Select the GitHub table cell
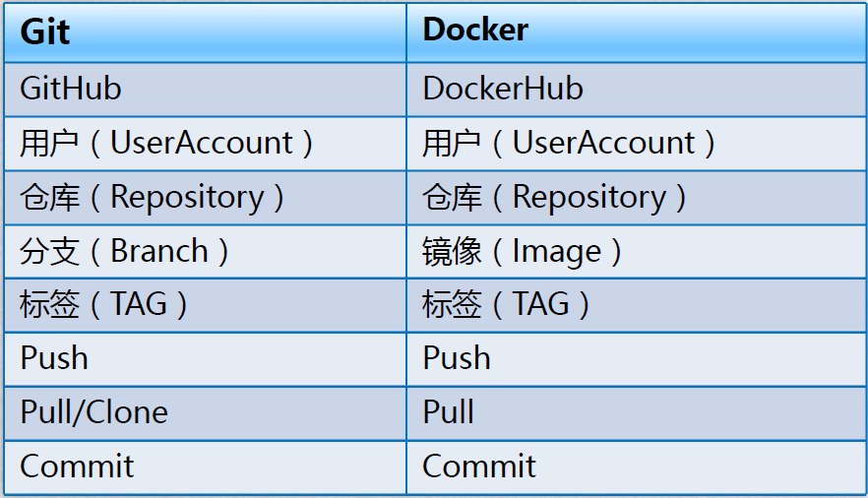868x498 pixels. pyautogui.click(x=71, y=89)
